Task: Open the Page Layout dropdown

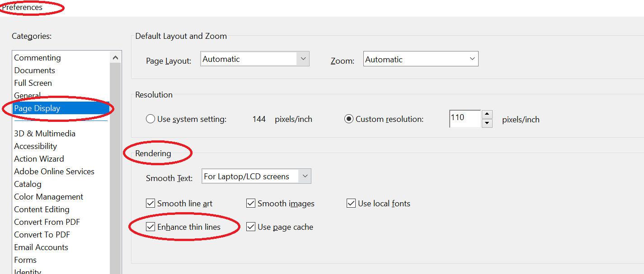Action: pyautogui.click(x=303, y=59)
